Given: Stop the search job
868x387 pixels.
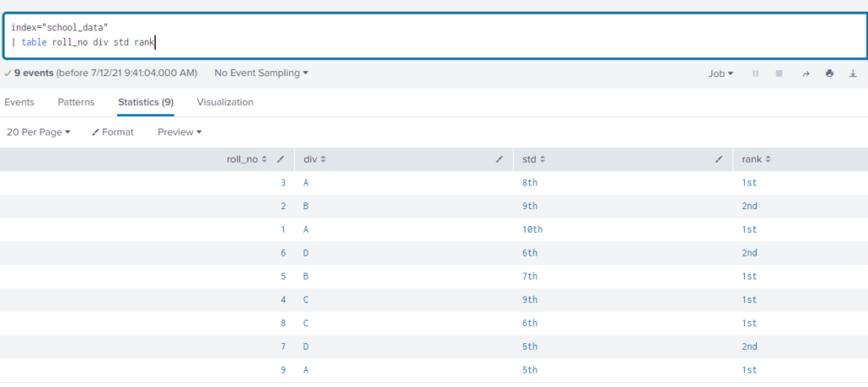Looking at the screenshot, I should click(779, 74).
